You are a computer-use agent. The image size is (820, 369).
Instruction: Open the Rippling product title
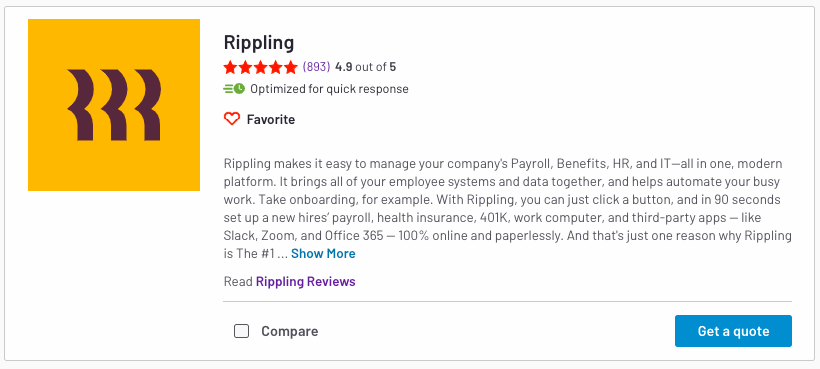click(x=259, y=42)
